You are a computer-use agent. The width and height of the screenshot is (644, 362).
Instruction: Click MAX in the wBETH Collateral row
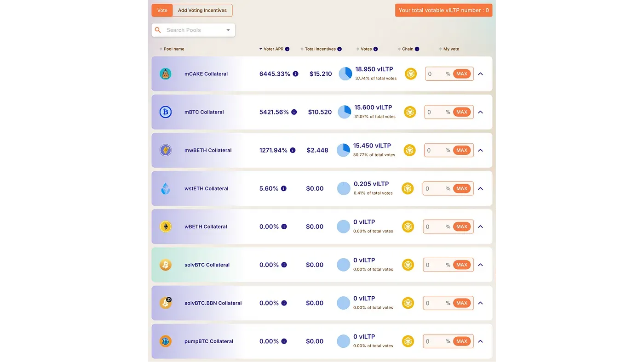pyautogui.click(x=462, y=226)
